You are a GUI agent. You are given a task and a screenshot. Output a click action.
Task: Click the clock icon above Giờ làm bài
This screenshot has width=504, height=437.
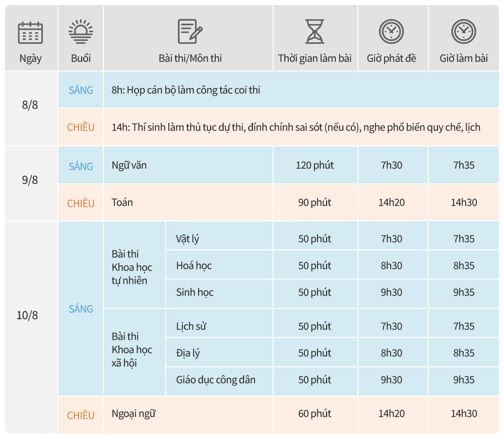point(463,32)
